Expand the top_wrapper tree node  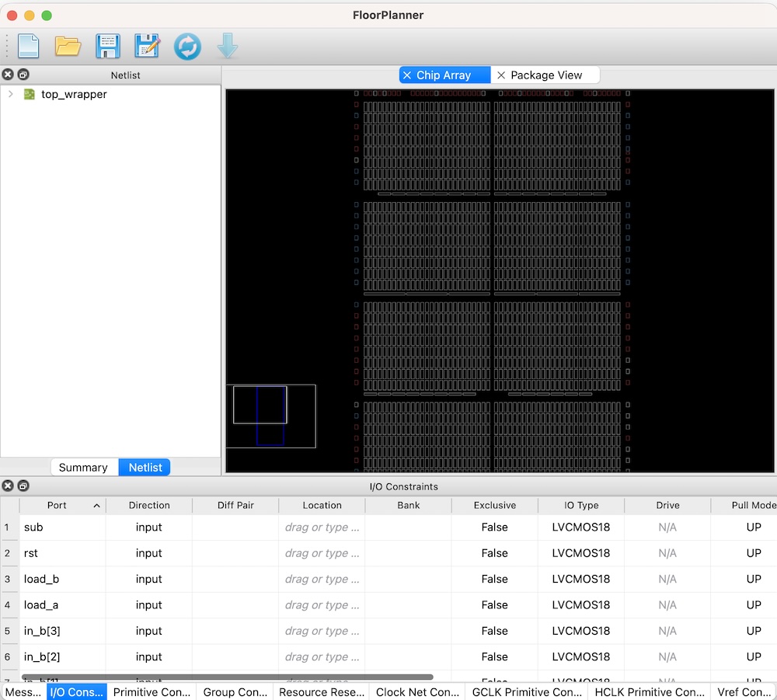click(11, 94)
